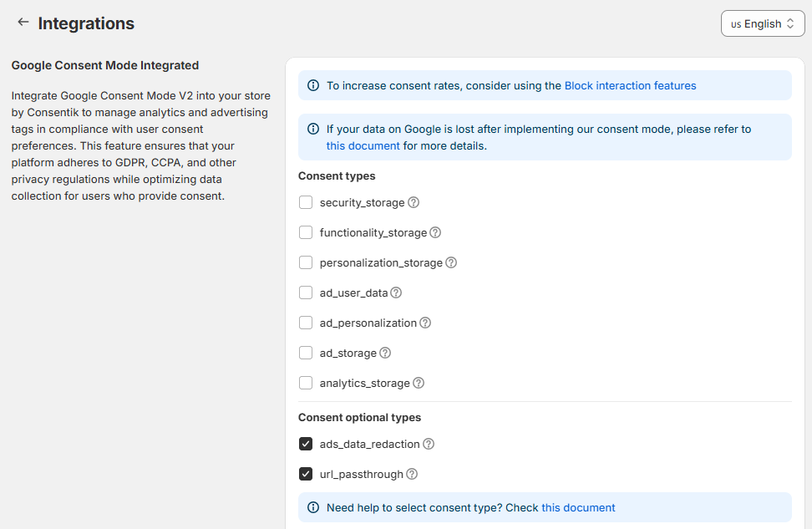
Task: Open 'this document' link about lost Google data
Action: click(x=363, y=145)
